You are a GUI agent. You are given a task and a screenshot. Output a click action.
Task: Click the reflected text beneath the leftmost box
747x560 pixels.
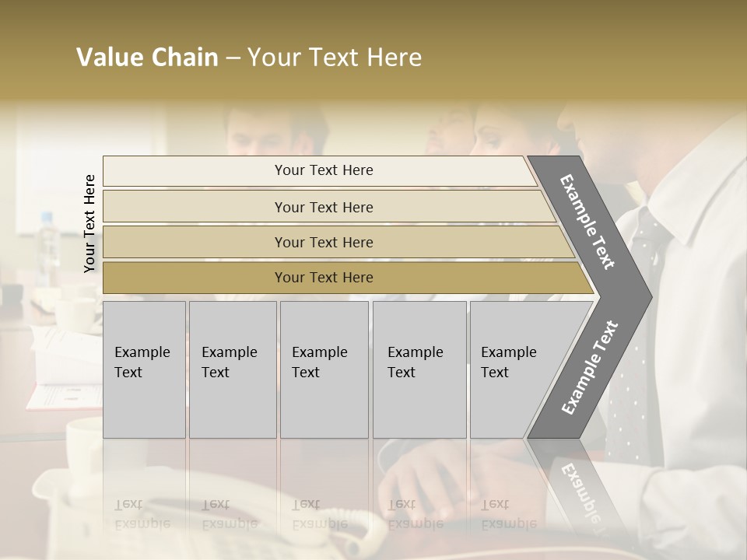point(142,513)
